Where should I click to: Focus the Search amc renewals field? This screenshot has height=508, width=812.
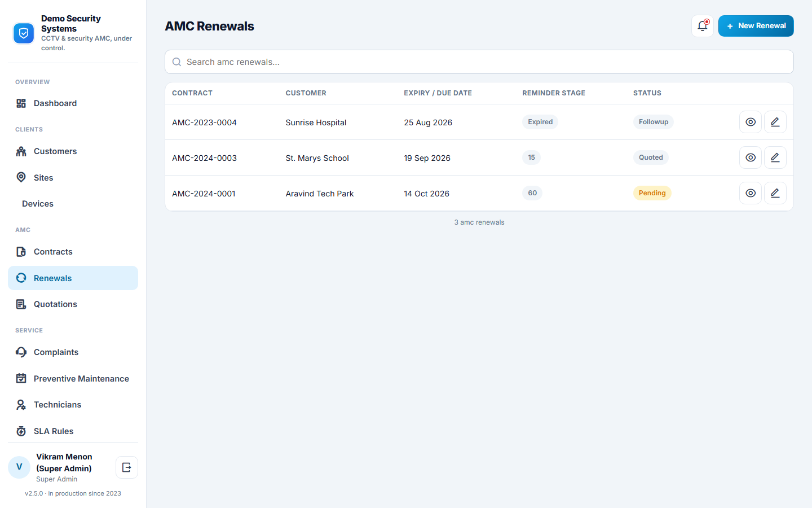coord(479,62)
